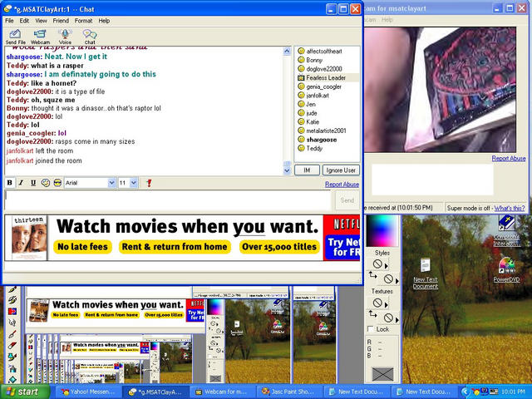Expand the background Textures flyout arrow
532x399 pixels.
coord(397,319)
